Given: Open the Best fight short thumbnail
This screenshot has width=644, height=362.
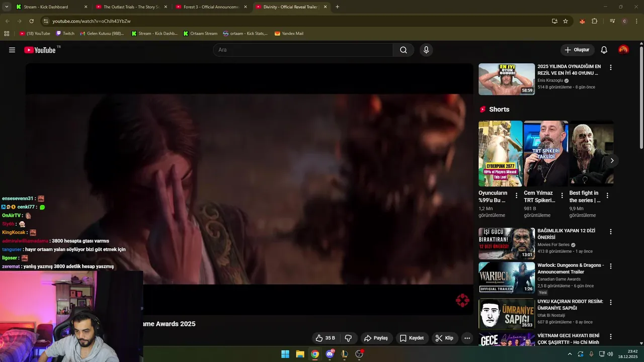Looking at the screenshot, I should click(x=591, y=153).
